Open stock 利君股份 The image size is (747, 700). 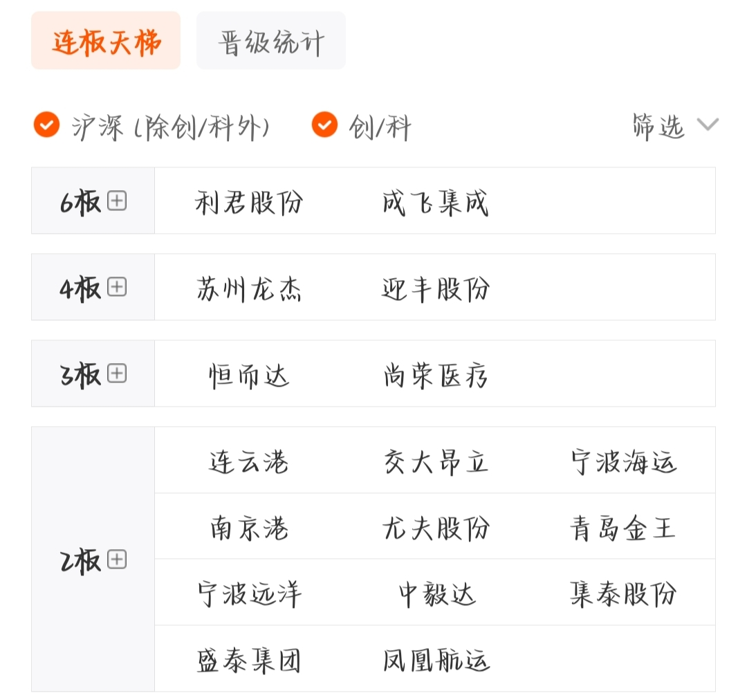[249, 202]
